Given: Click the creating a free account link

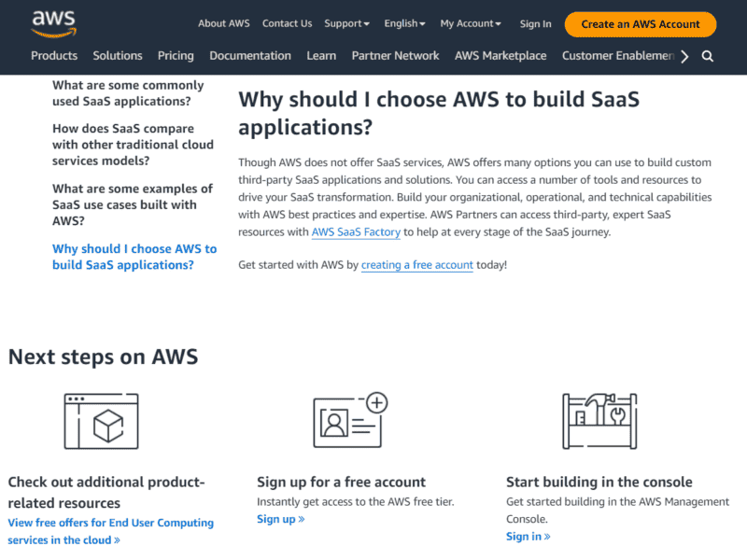Looking at the screenshot, I should tap(416, 265).
